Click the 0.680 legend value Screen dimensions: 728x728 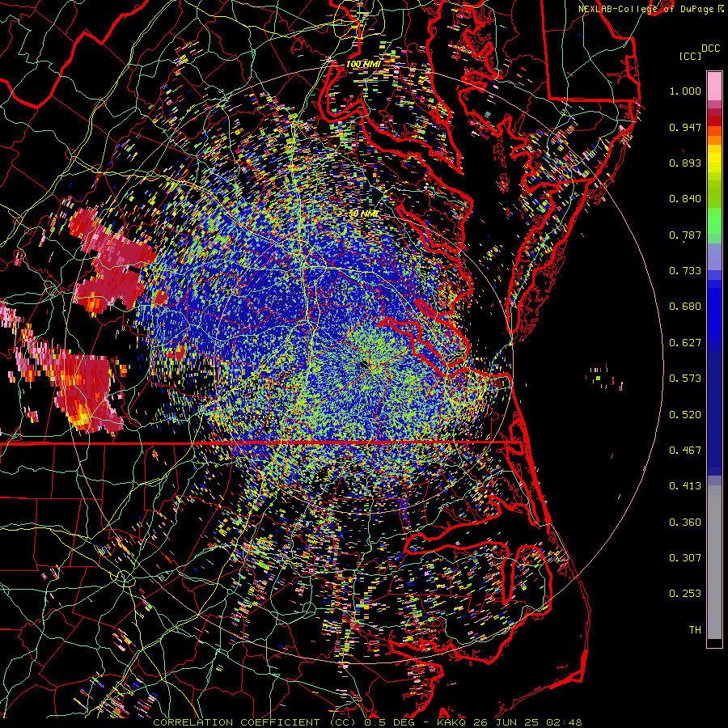pyautogui.click(x=685, y=307)
